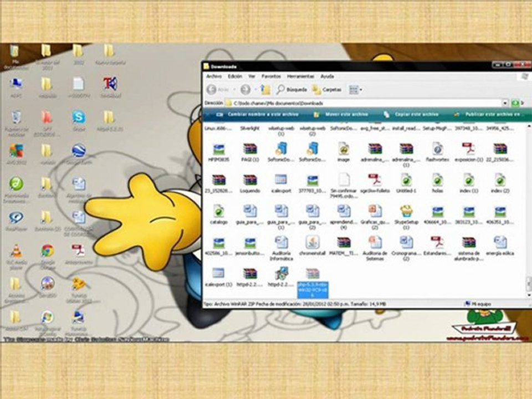Select the httpd-2.2 installer package icon
Viewport: 532px width, 399px height.
[x=282, y=278]
